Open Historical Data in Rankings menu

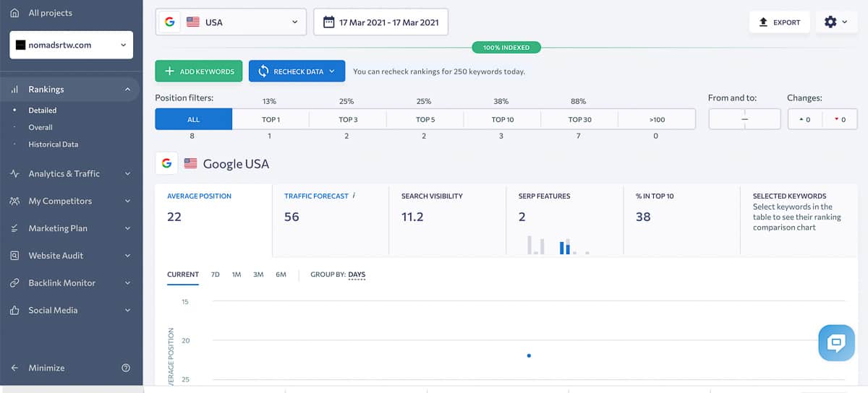click(53, 144)
